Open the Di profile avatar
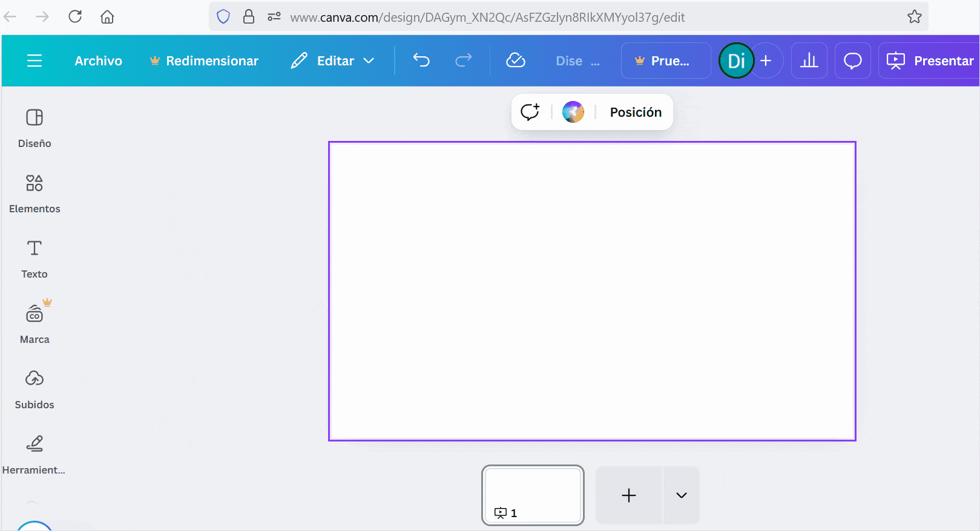Image resolution: width=980 pixels, height=531 pixels. pyautogui.click(x=735, y=60)
